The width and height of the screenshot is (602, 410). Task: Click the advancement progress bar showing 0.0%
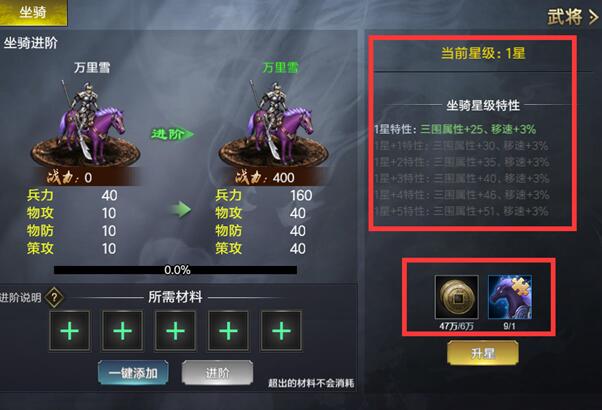click(x=175, y=270)
